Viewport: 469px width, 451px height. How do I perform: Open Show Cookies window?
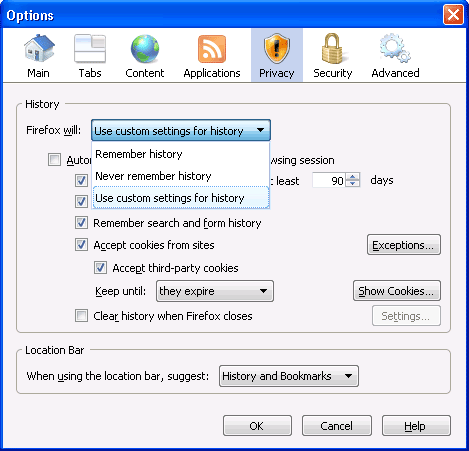click(x=397, y=291)
